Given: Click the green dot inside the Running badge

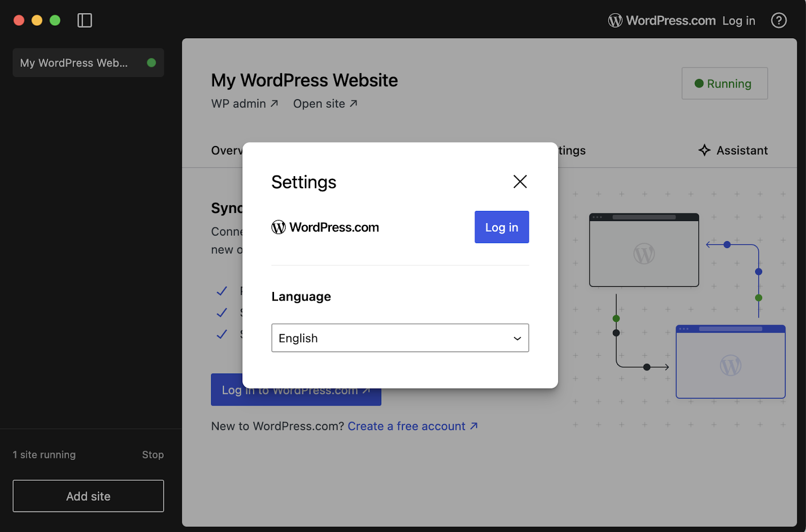Looking at the screenshot, I should click(x=698, y=83).
